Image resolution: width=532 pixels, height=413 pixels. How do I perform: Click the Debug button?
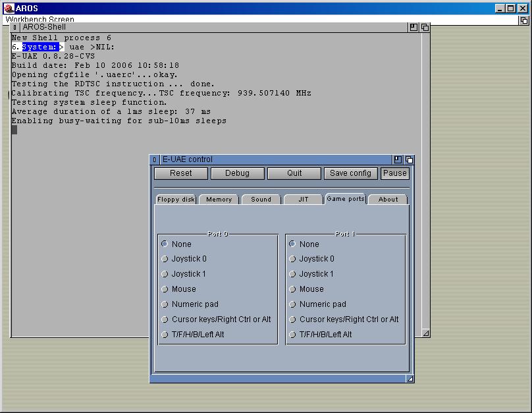pos(237,173)
